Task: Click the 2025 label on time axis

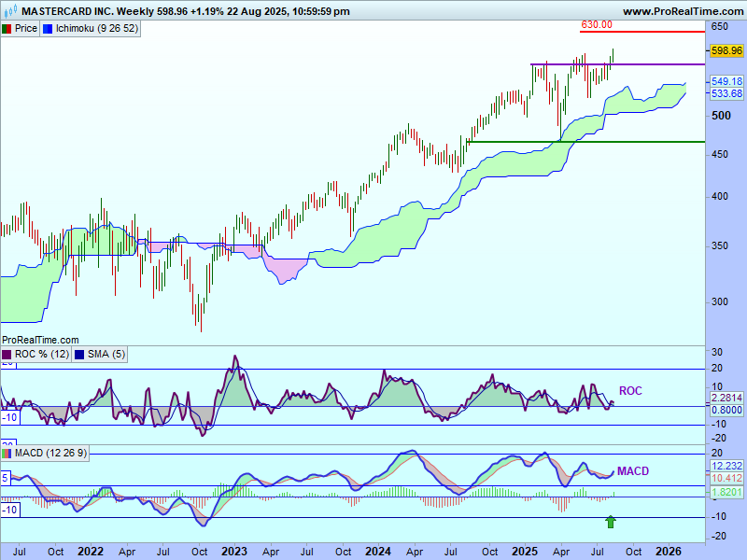Action: click(x=524, y=552)
